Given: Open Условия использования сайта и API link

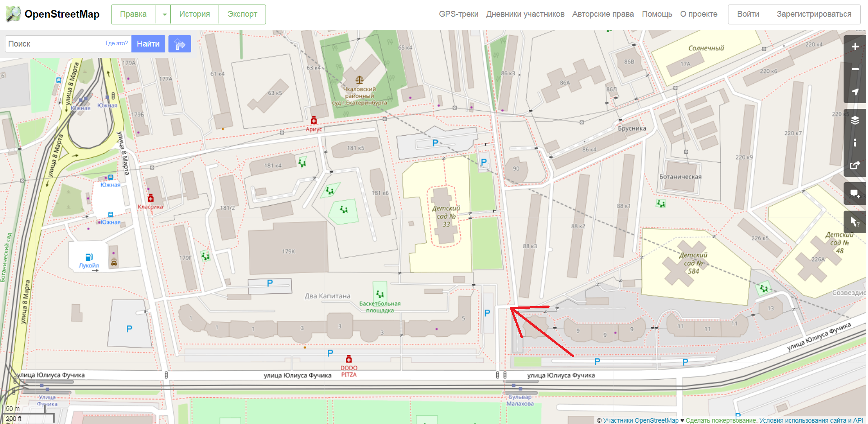Looking at the screenshot, I should (812, 420).
